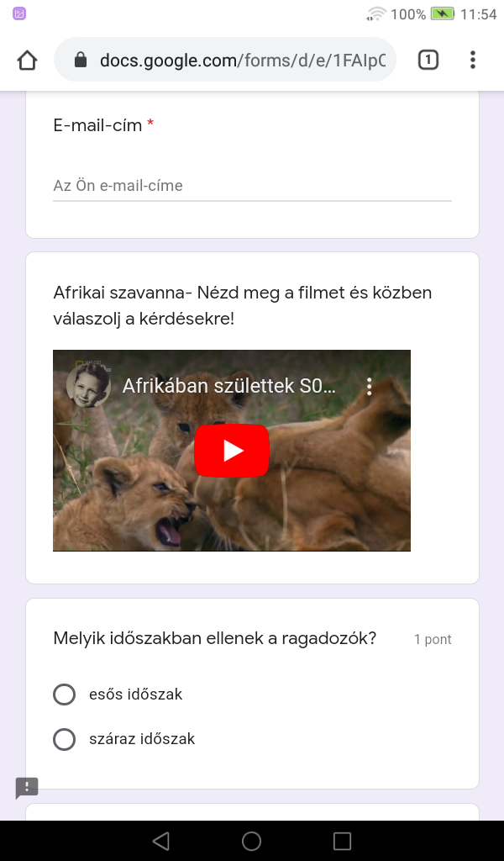Open the tab switcher showing 1 tab
This screenshot has width=504, height=861.
[428, 60]
